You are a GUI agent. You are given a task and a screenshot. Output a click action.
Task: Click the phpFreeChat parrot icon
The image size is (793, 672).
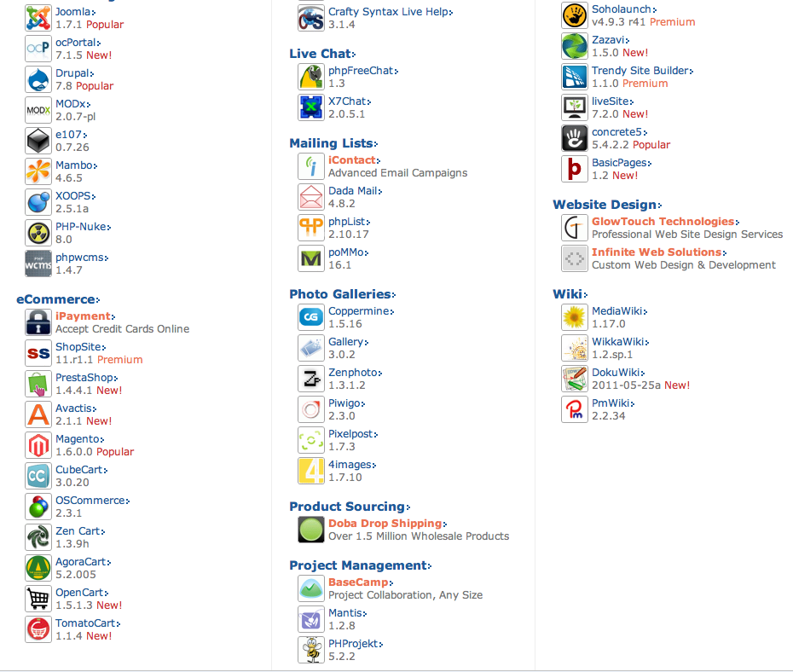311,77
